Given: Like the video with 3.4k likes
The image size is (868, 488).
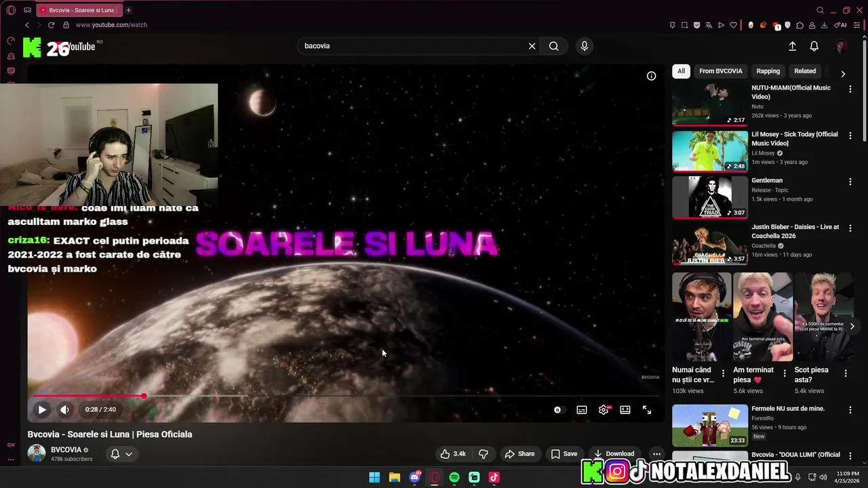Looking at the screenshot, I should click(453, 454).
